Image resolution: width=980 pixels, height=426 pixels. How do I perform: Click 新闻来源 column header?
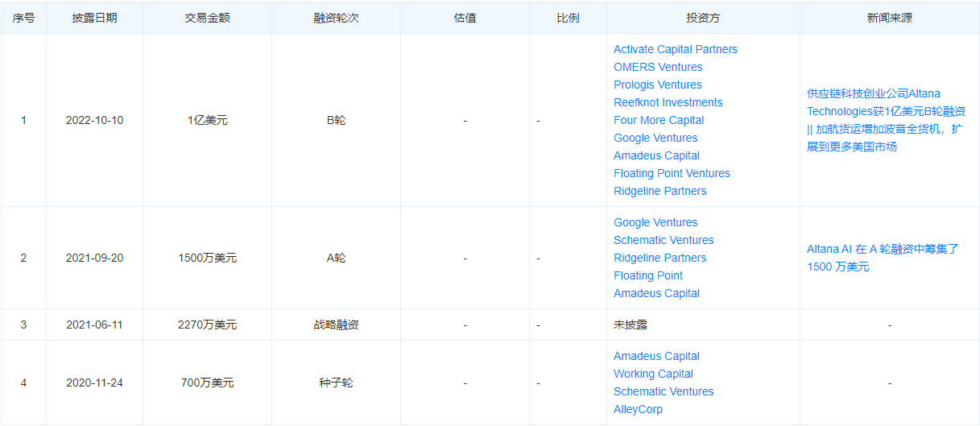(x=890, y=17)
